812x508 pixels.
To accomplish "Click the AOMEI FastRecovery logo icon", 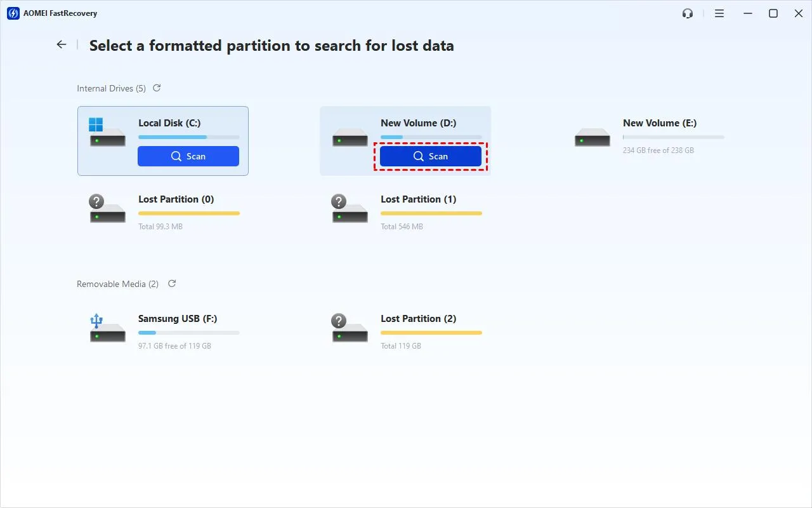I will click(x=13, y=13).
